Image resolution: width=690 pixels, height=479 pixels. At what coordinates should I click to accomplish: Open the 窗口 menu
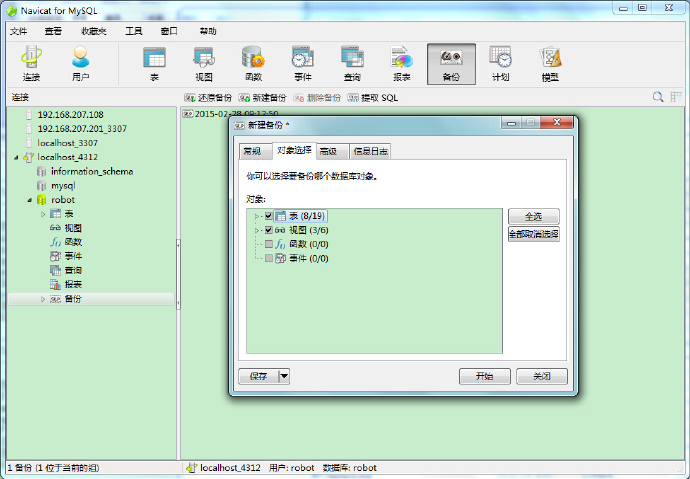[169, 31]
